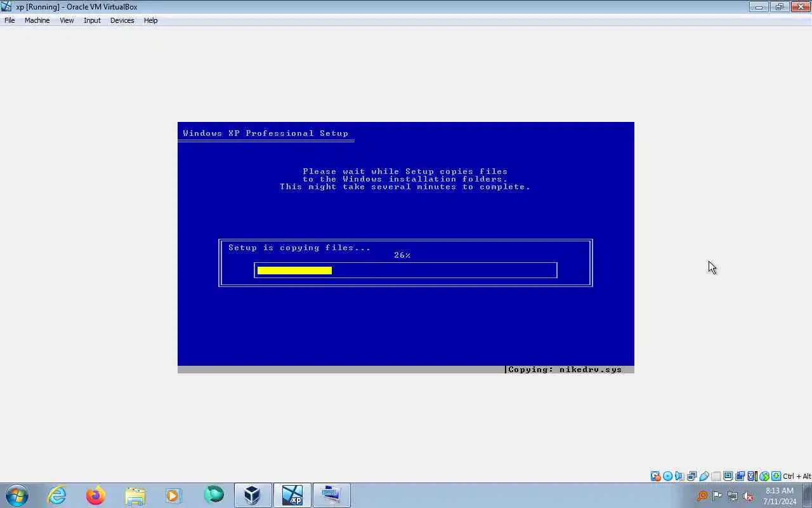Click the keyboard capture arrow icon
Screen dimensions: 812x508
[x=776, y=476]
